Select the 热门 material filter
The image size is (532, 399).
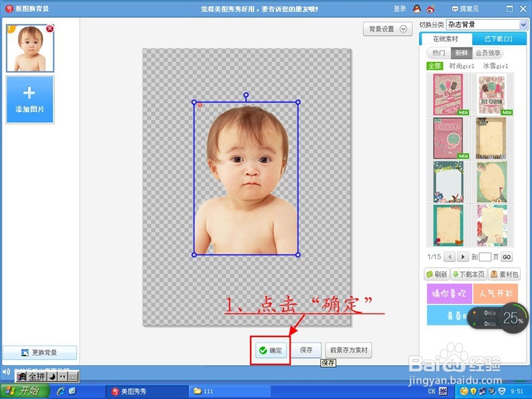point(440,52)
